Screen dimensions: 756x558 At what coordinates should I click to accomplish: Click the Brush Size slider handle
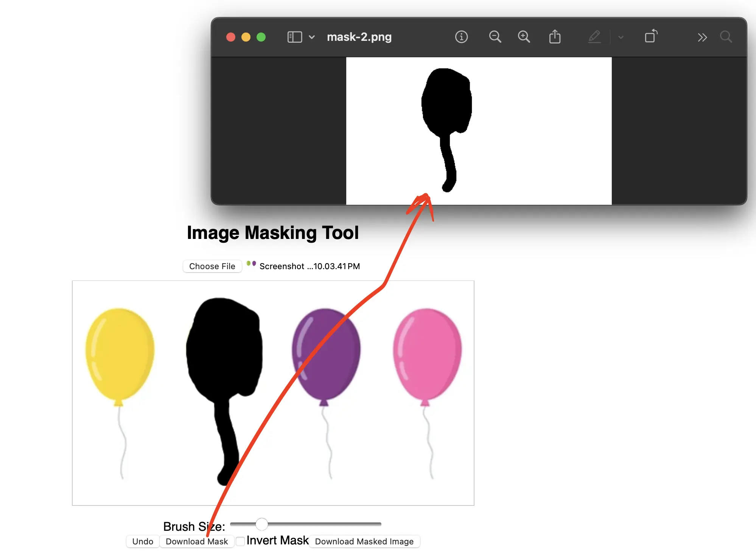pyautogui.click(x=261, y=524)
